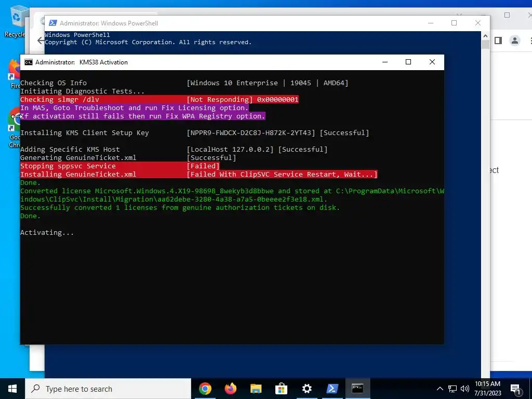Click the PowerShell scrollbar up arrow
532x399 pixels.
pos(485,36)
